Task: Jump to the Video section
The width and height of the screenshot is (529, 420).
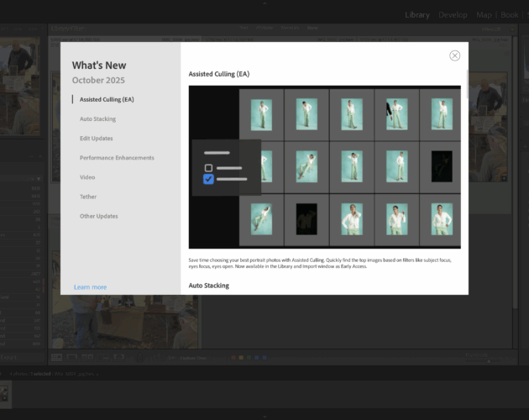Action: [x=87, y=177]
